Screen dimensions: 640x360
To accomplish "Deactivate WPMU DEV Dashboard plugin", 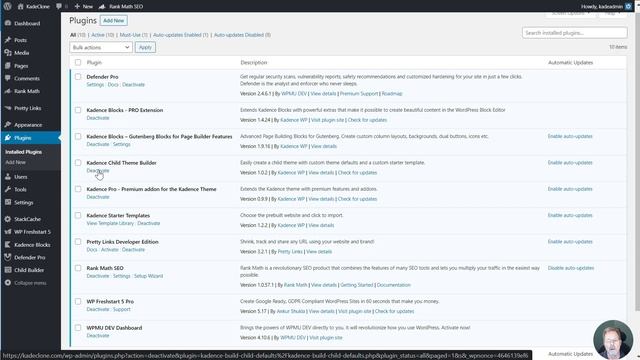I will click(98, 336).
